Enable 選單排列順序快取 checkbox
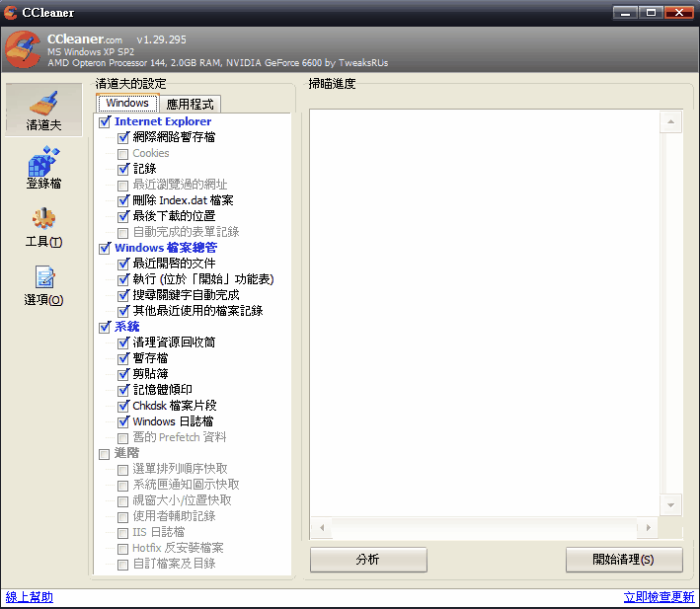Viewport: 700px width, 609px height. pyautogui.click(x=122, y=470)
